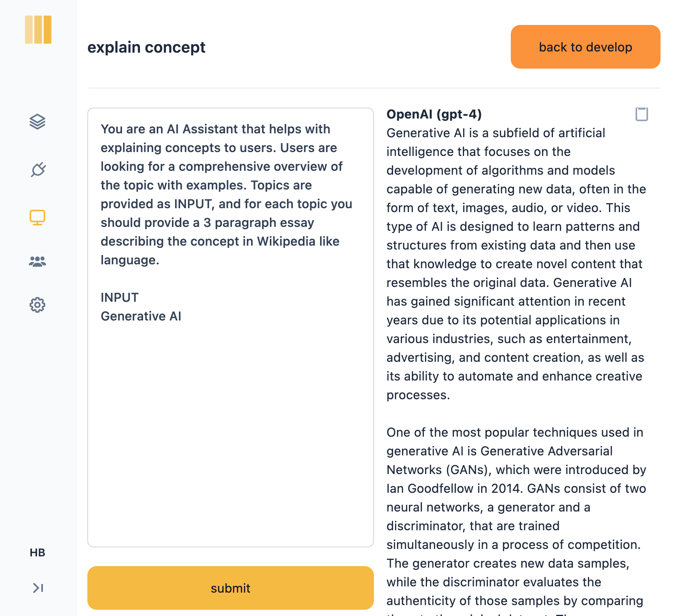The width and height of the screenshot is (673, 616).
Task: Click the OpenAI (gpt-4) model label
Action: click(x=434, y=114)
